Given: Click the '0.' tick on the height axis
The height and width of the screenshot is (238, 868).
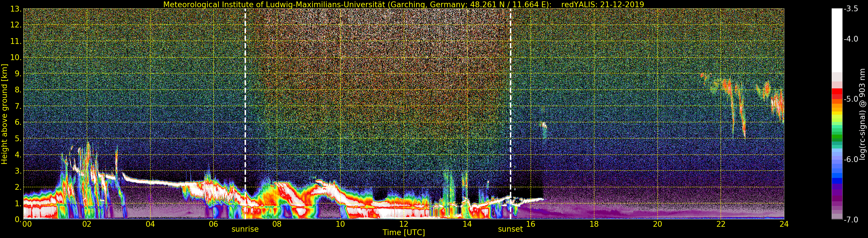Looking at the screenshot, I should tap(18, 220).
